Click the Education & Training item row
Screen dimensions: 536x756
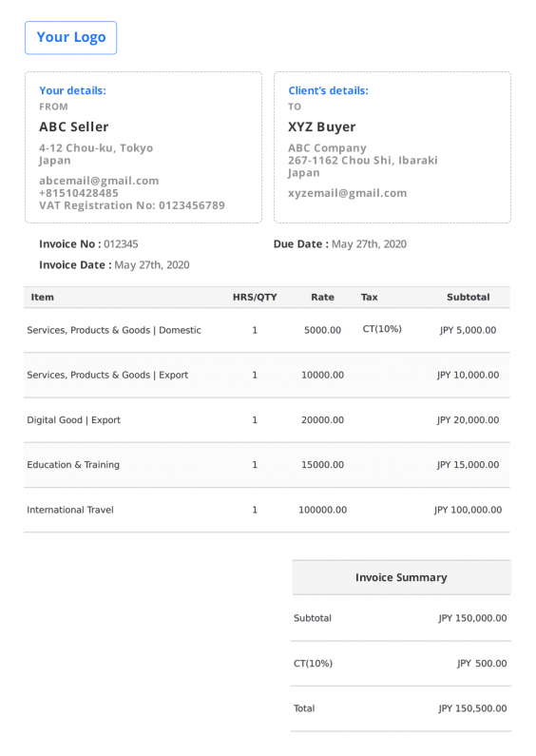(267, 465)
